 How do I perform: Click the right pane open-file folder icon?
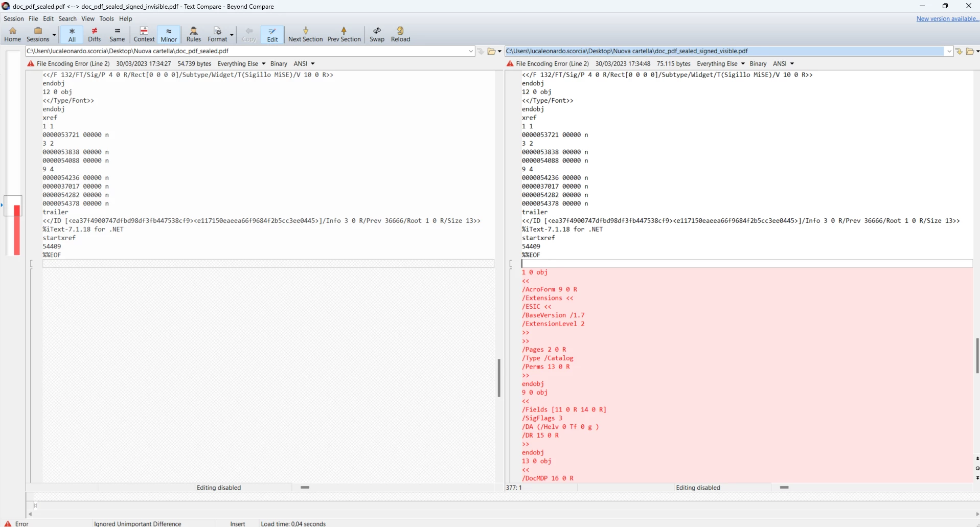[970, 51]
